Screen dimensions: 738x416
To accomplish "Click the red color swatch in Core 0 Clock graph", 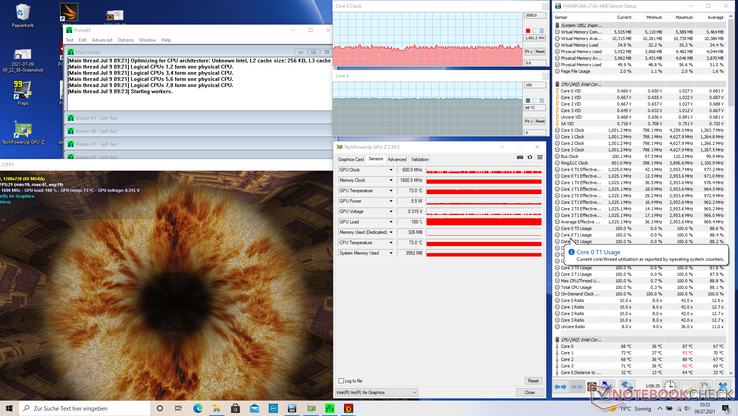I will pos(528,31).
